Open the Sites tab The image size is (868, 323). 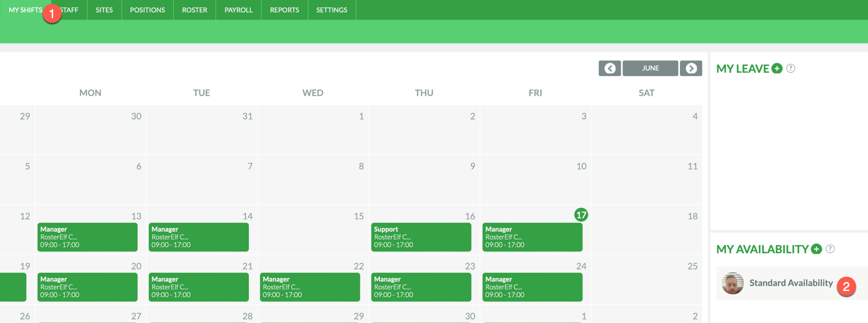(104, 10)
